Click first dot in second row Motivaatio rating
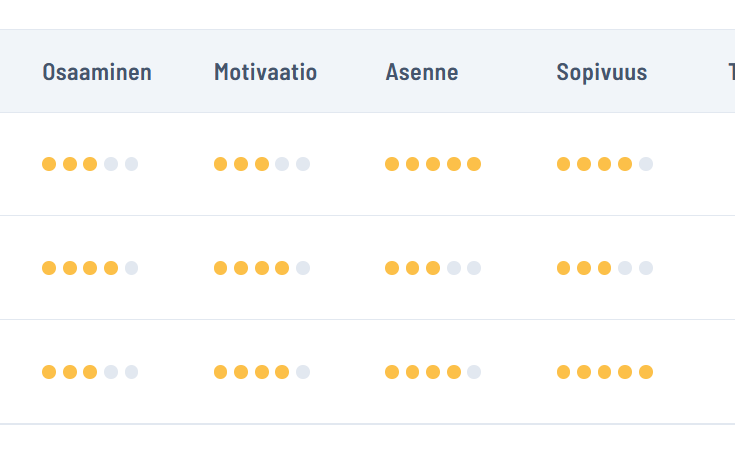Viewport: 735px width, 461px height. pos(221,268)
